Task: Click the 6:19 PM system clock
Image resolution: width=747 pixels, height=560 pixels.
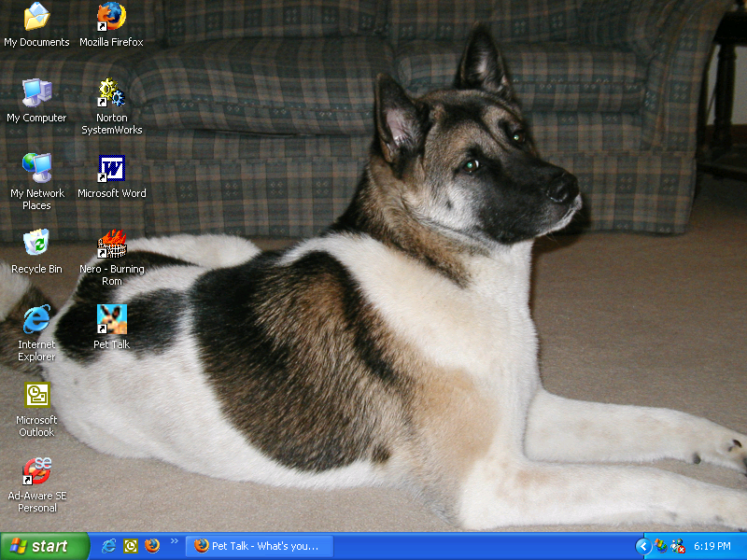Action: 712,546
